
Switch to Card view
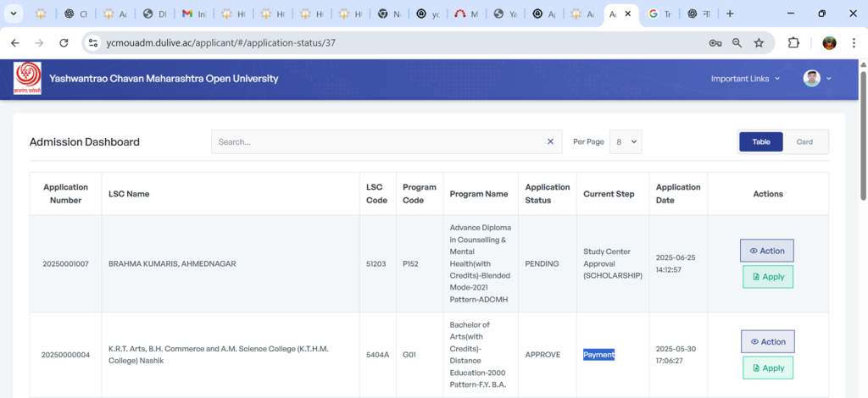coord(804,142)
